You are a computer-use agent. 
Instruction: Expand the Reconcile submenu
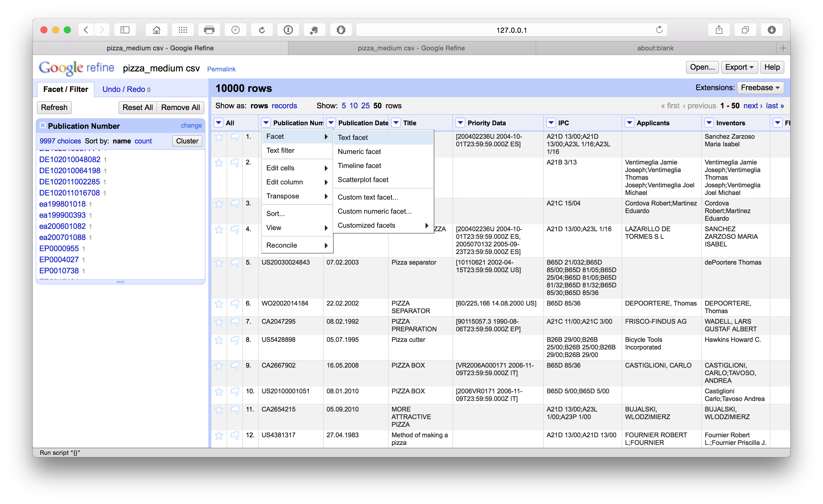point(297,245)
